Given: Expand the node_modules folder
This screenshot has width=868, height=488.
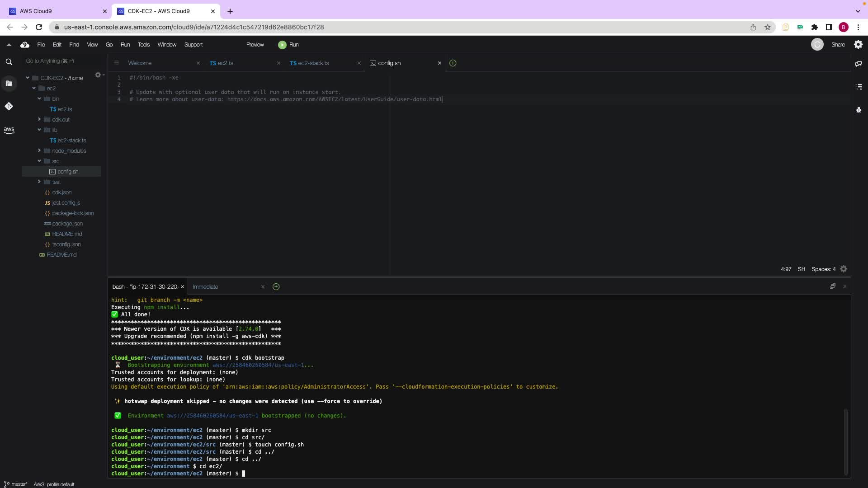Looking at the screenshot, I should pos(39,150).
